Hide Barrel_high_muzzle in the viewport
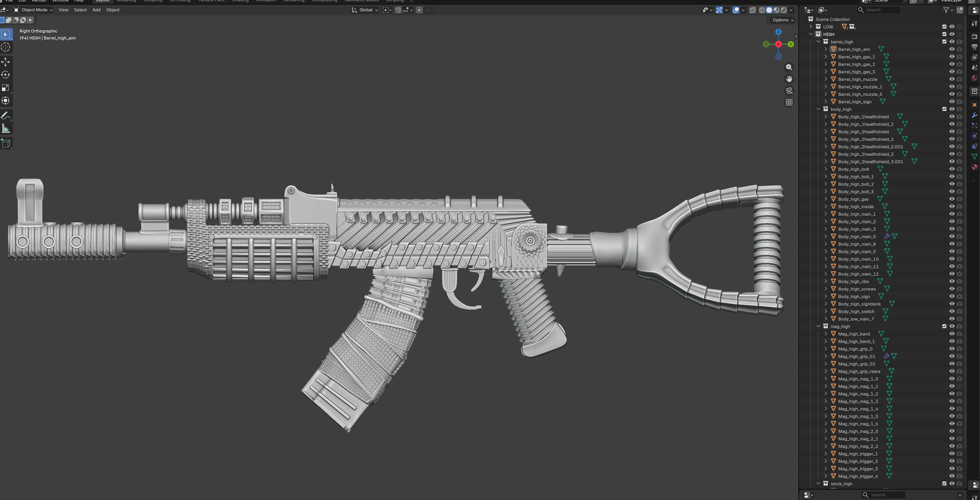Image resolution: width=980 pixels, height=500 pixels. [x=951, y=79]
